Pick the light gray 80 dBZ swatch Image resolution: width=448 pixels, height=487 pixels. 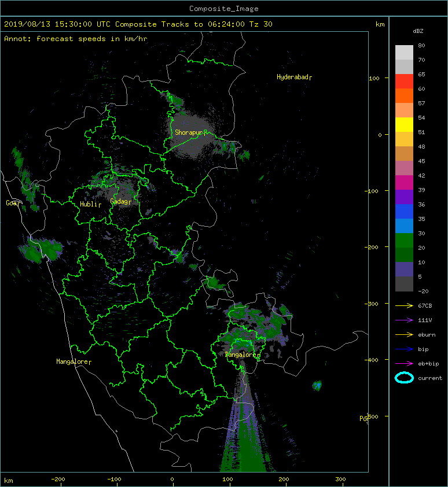coord(404,53)
